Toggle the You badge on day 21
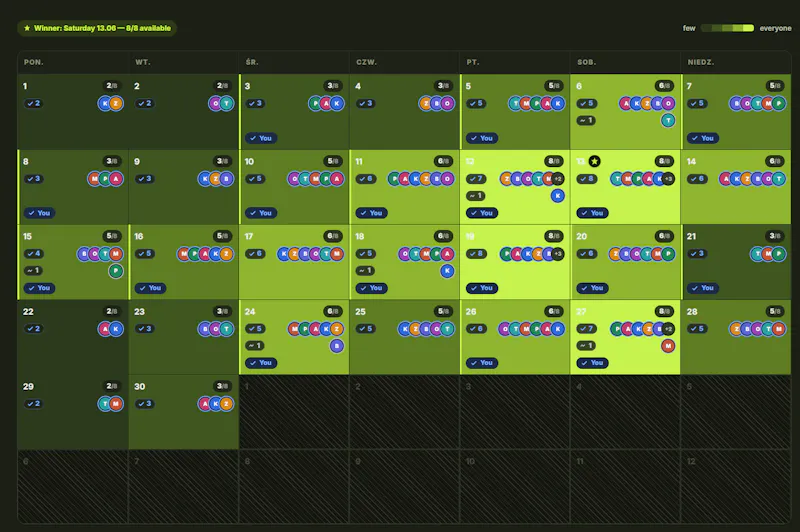 [x=703, y=288]
